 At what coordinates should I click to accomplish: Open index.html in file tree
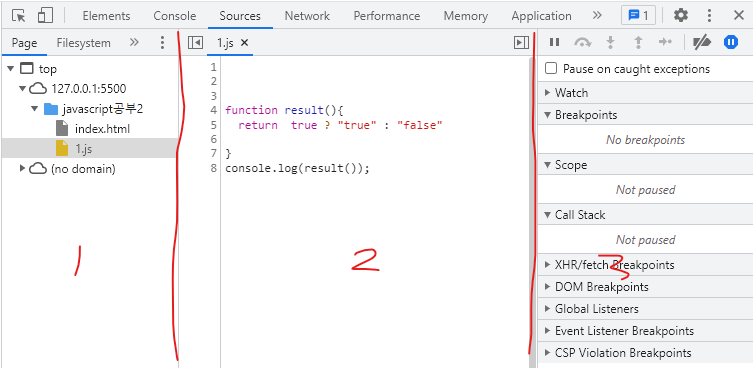point(102,129)
